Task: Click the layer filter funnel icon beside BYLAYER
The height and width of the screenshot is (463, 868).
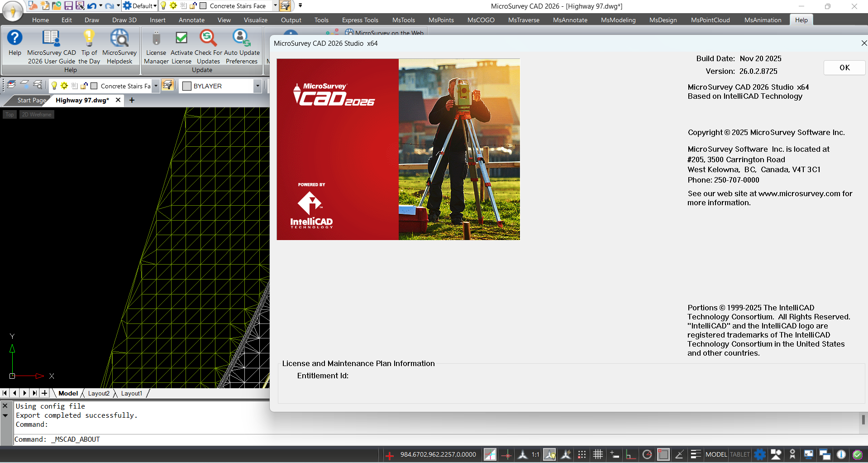Action: click(168, 86)
